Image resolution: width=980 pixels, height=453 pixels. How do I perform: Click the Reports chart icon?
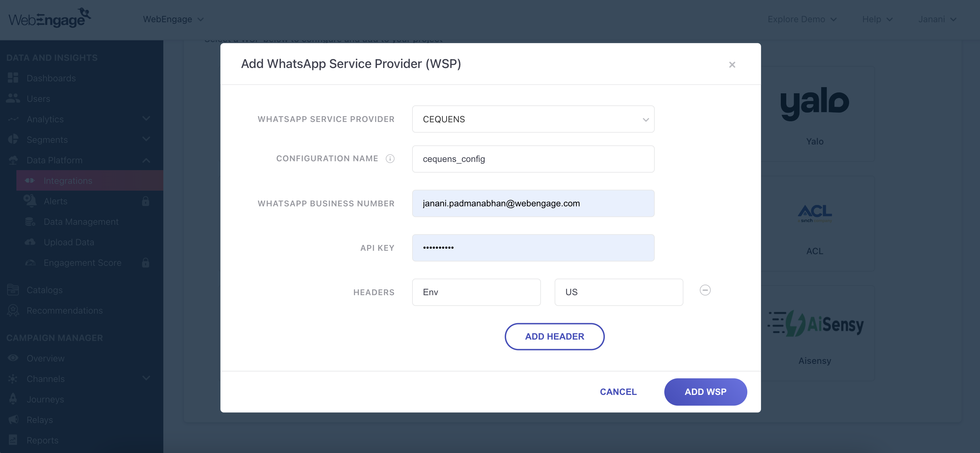[x=13, y=440]
